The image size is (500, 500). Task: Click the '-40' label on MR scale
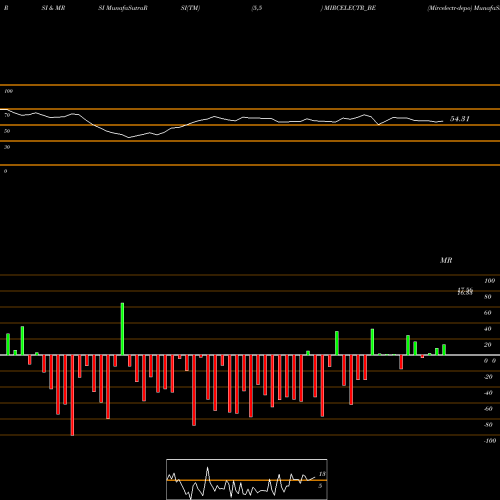488,393
